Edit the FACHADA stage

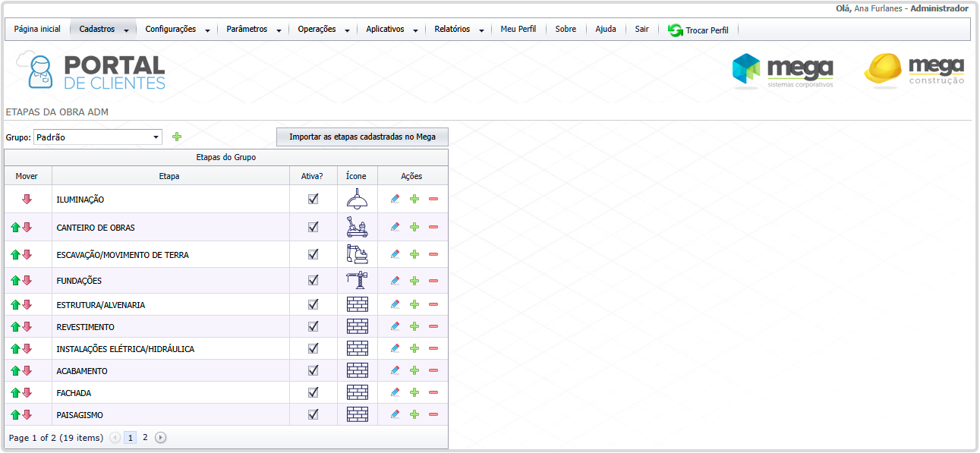pos(395,392)
